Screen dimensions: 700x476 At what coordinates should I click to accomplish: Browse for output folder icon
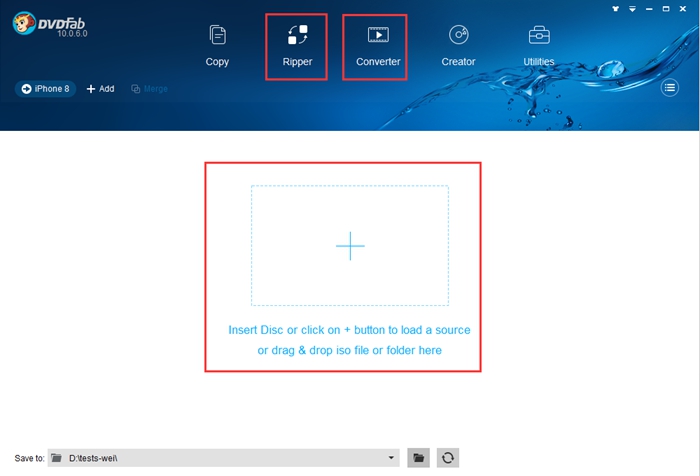(418, 458)
